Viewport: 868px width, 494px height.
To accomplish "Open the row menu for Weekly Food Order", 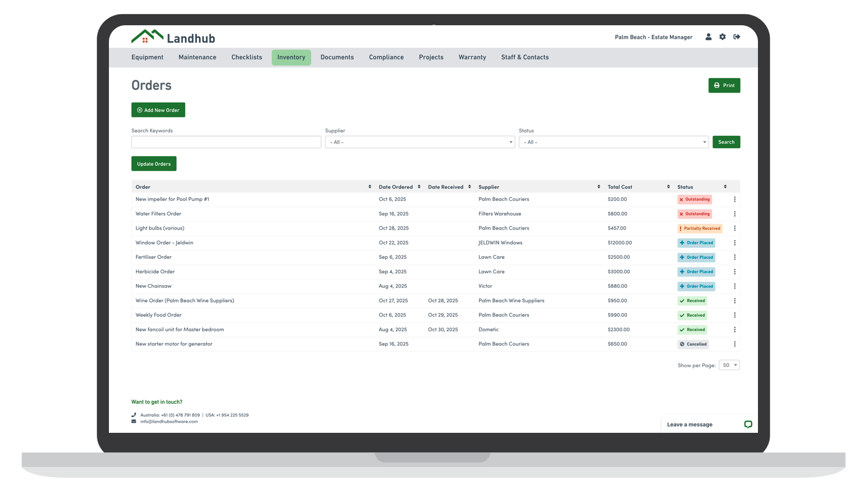I will click(x=734, y=315).
